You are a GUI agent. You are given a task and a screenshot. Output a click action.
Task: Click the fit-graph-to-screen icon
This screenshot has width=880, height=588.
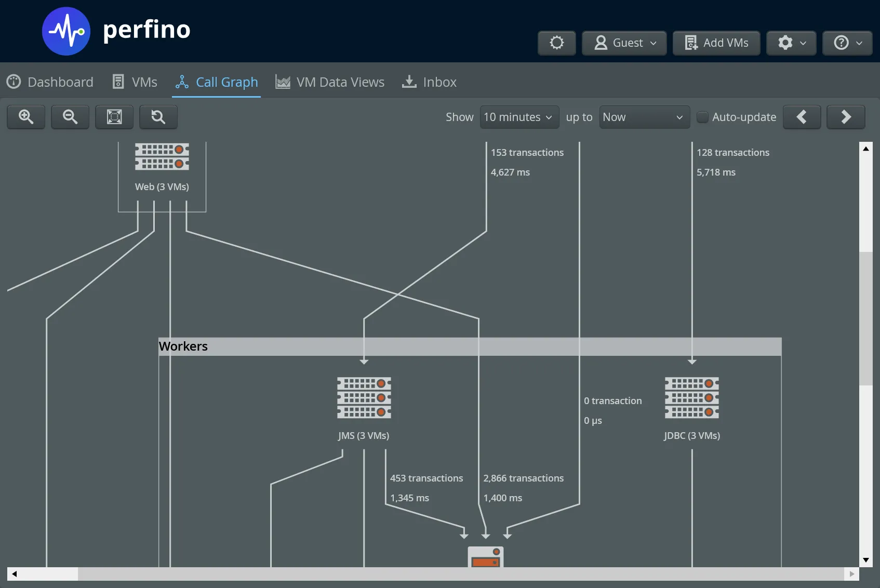114,117
